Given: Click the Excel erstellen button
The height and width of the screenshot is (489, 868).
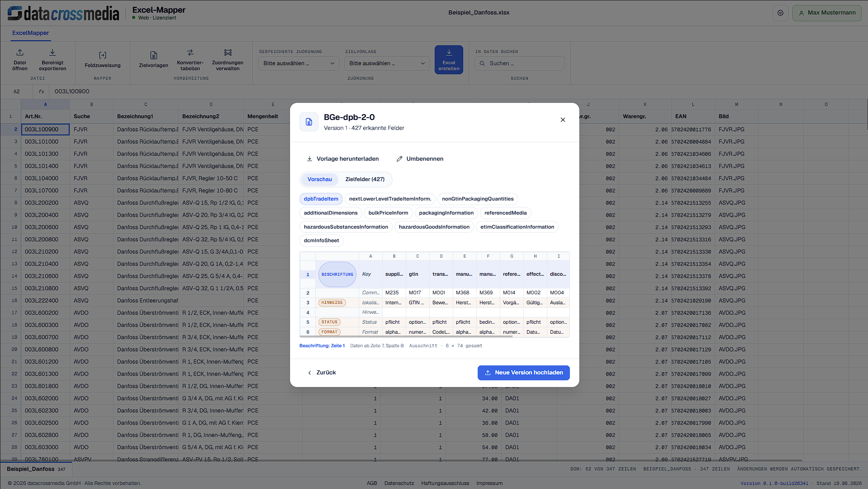Looking at the screenshot, I should coord(449,60).
